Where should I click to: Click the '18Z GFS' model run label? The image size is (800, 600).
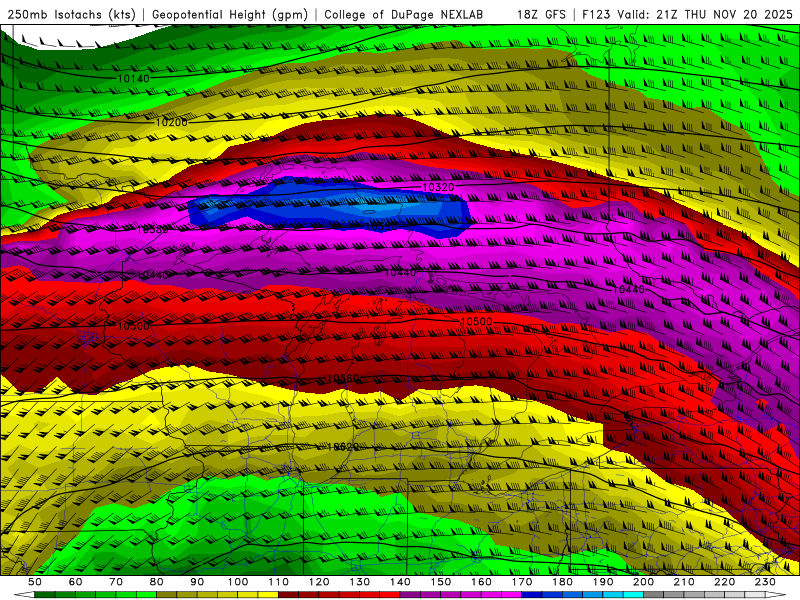coord(541,14)
